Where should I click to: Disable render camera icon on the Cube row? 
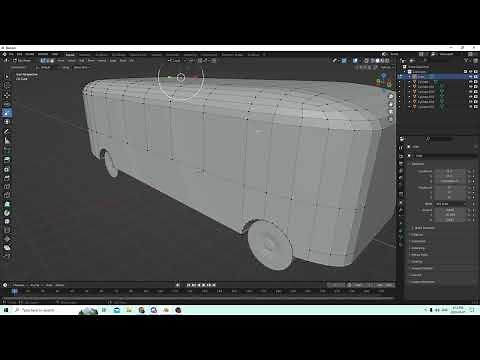pos(476,77)
